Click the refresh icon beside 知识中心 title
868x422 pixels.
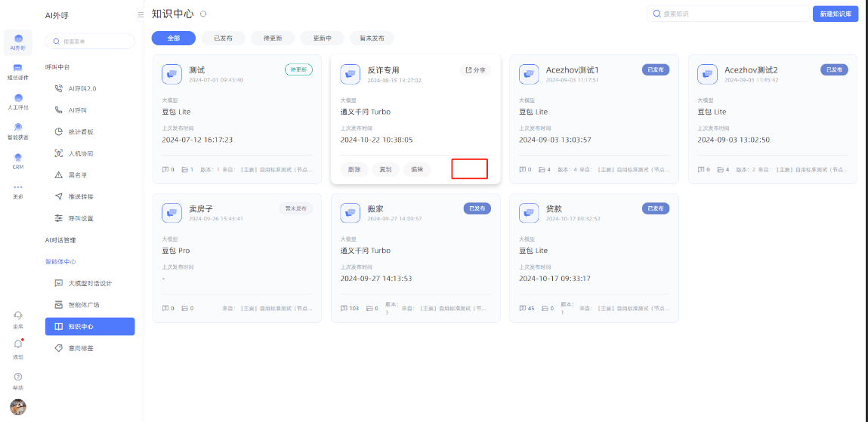[x=203, y=14]
